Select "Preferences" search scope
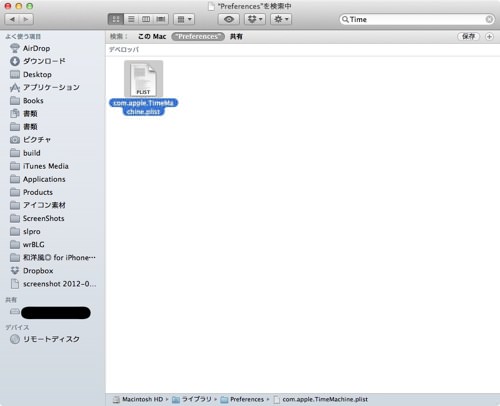Image resolution: width=500 pixels, height=406 pixels. click(198, 36)
